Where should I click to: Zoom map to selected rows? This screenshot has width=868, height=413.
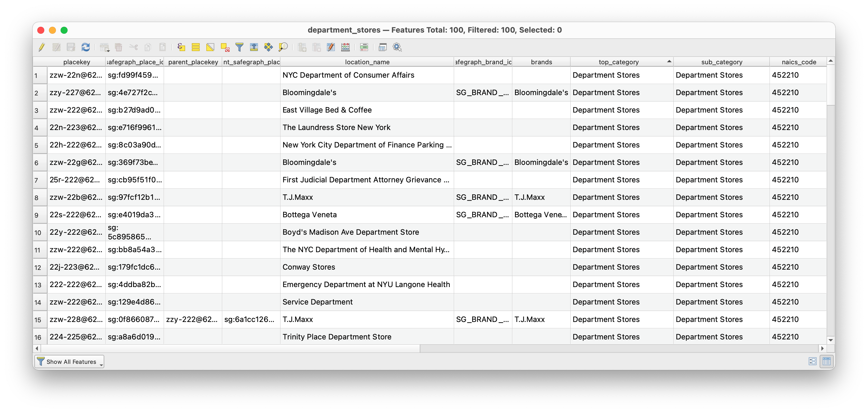click(x=283, y=47)
